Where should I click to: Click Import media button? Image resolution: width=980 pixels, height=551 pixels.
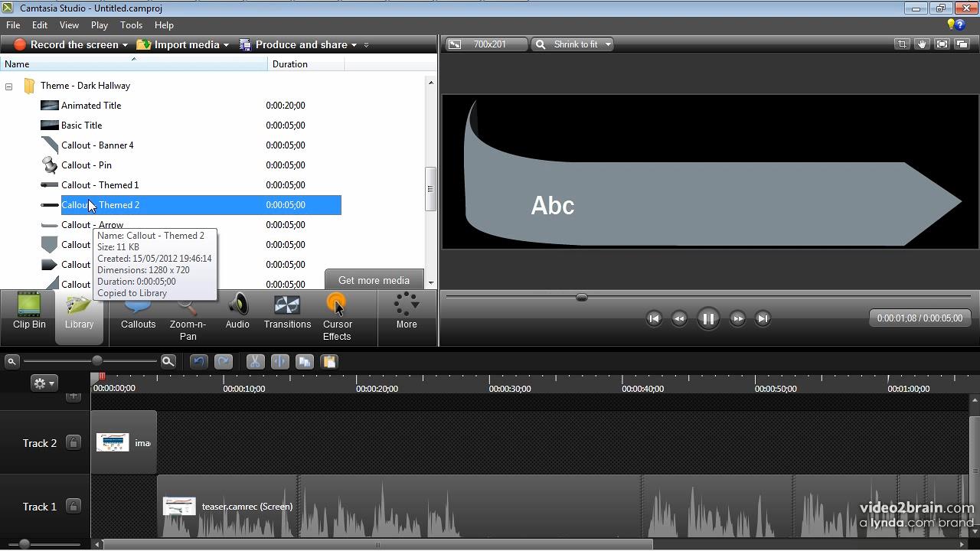[178, 44]
